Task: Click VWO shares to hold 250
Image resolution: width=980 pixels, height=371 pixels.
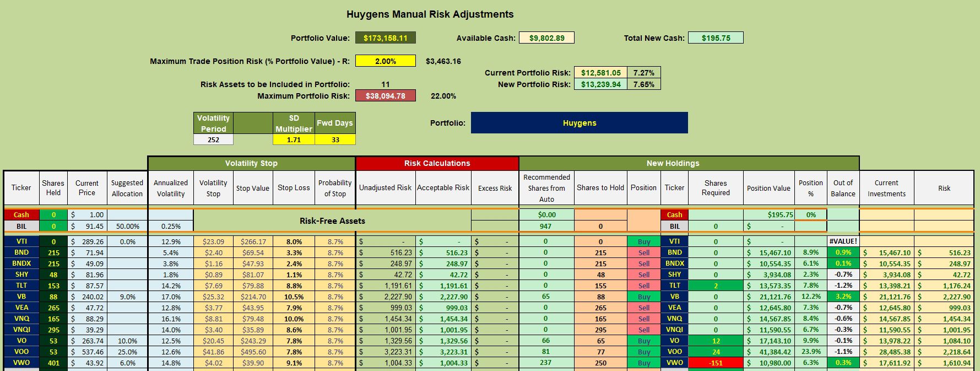Action: pos(600,363)
